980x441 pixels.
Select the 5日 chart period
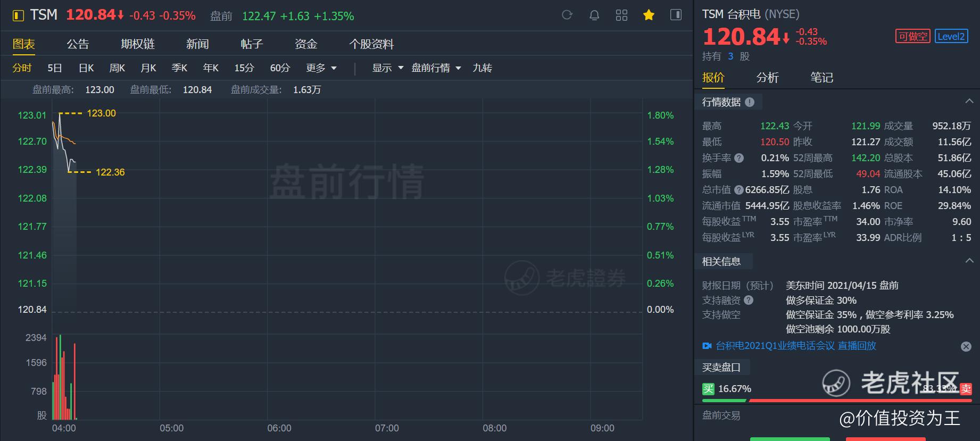pyautogui.click(x=55, y=68)
